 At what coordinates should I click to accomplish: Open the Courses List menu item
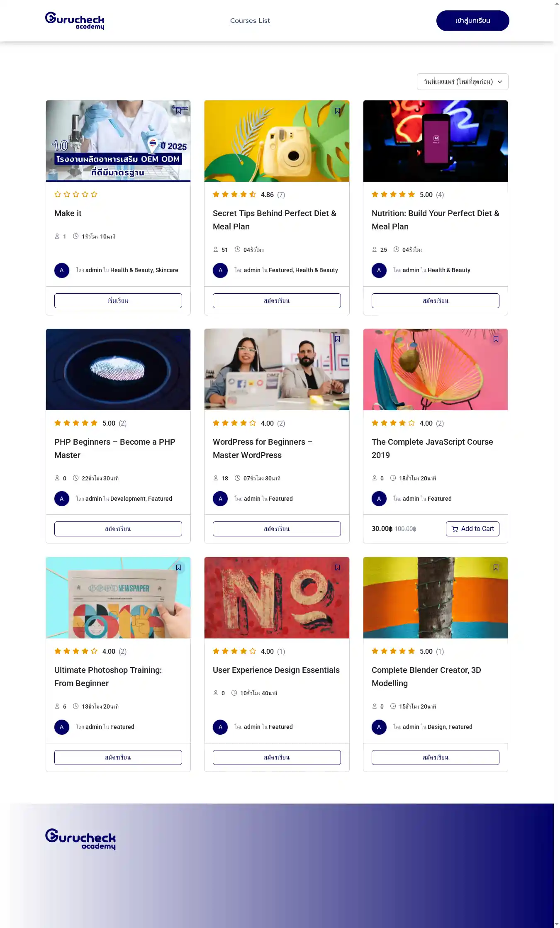click(250, 21)
